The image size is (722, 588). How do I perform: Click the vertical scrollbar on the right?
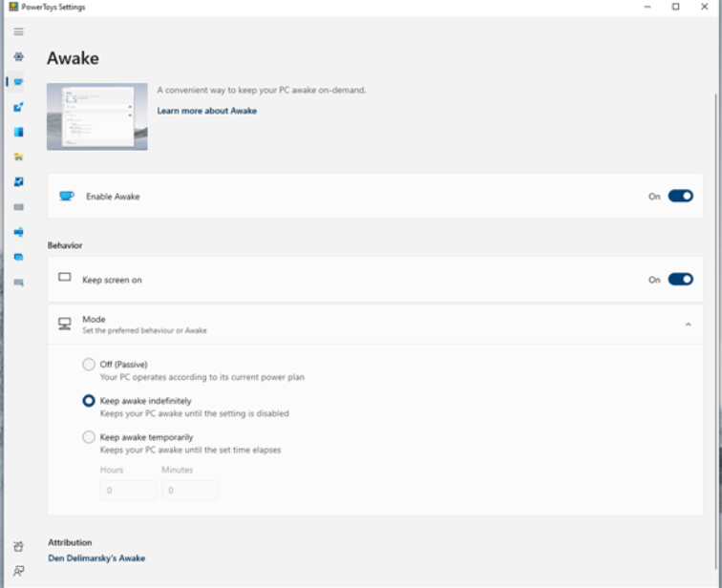click(715, 331)
